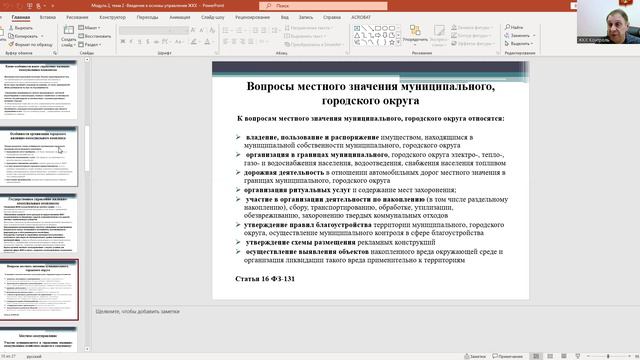Click the text highlight color pen

pyautogui.click(x=194, y=42)
